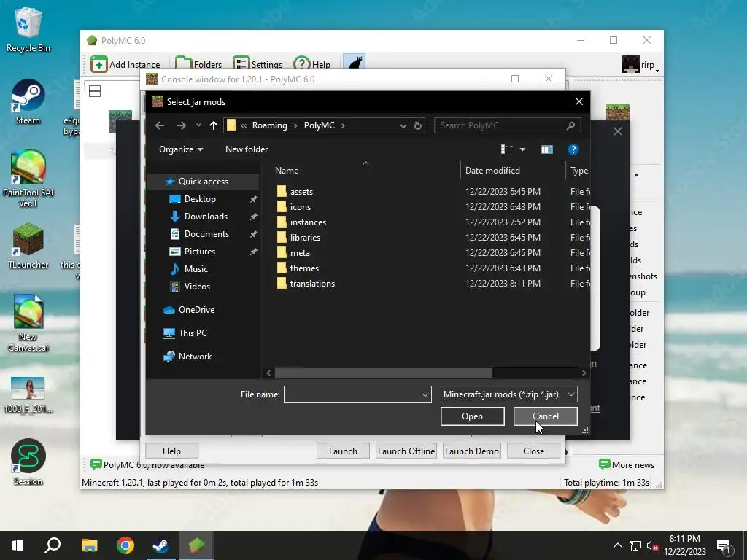Open the rirp account dropdown
747x560 pixels.
pyautogui.click(x=640, y=64)
